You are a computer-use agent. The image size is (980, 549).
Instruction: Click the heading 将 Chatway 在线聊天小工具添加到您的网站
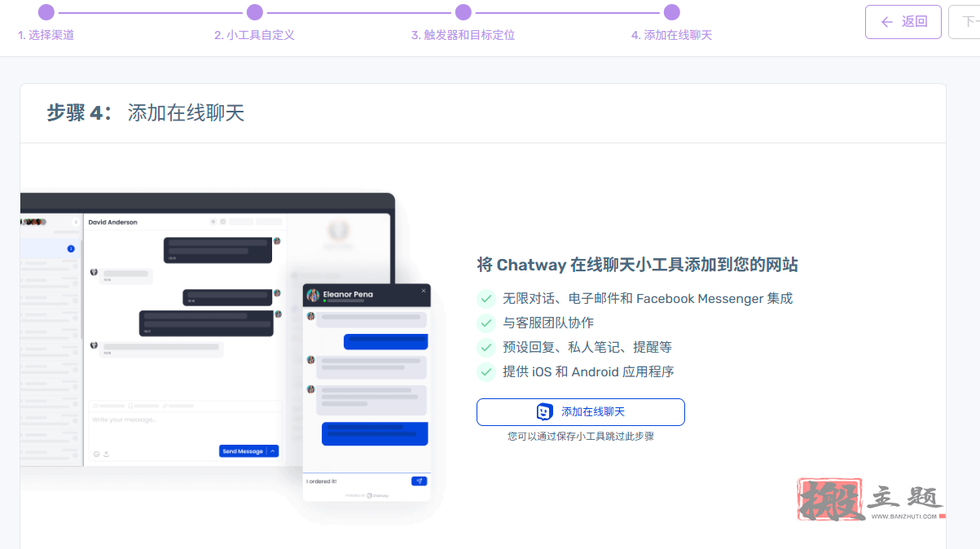click(637, 265)
